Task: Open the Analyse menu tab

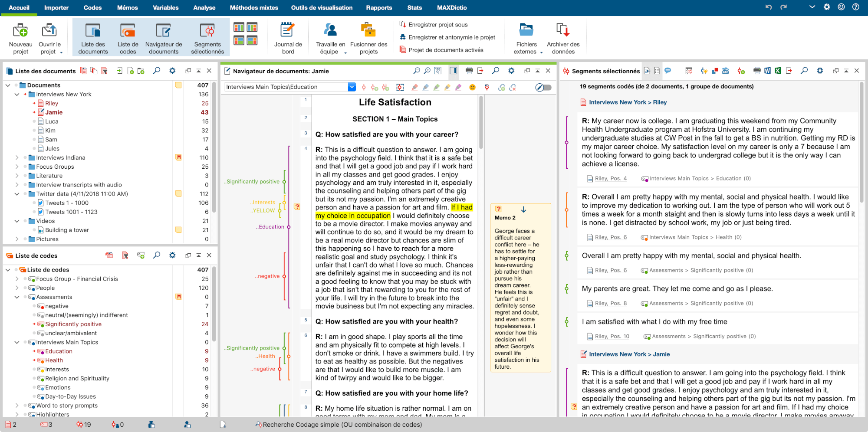Action: point(204,7)
